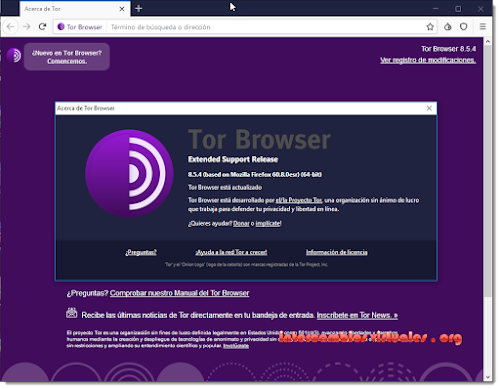Open the security level shield icon

(x=464, y=27)
